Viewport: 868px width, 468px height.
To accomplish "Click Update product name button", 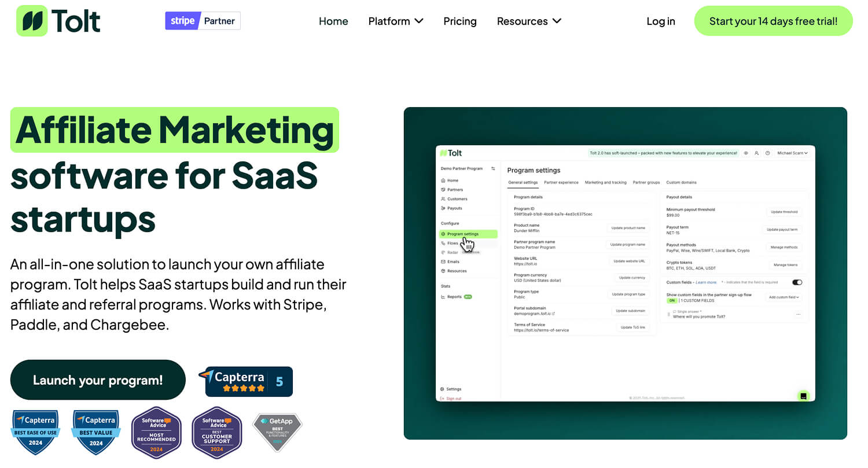I will (x=628, y=228).
